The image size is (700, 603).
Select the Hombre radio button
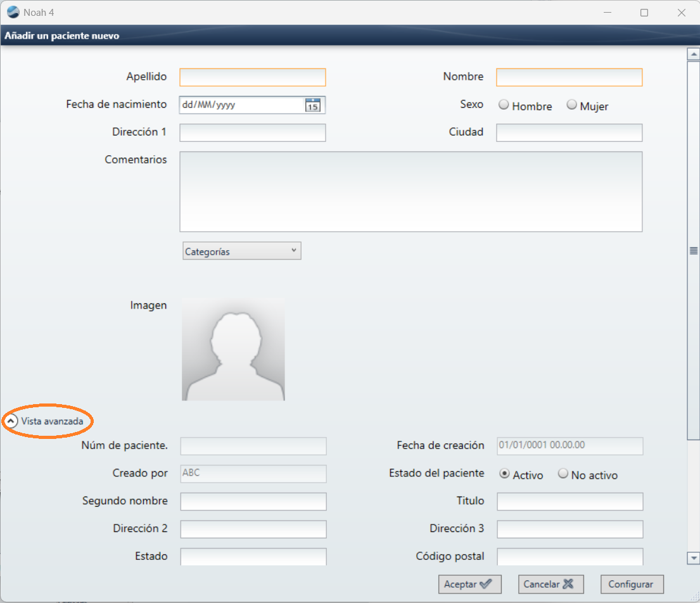[x=504, y=105]
